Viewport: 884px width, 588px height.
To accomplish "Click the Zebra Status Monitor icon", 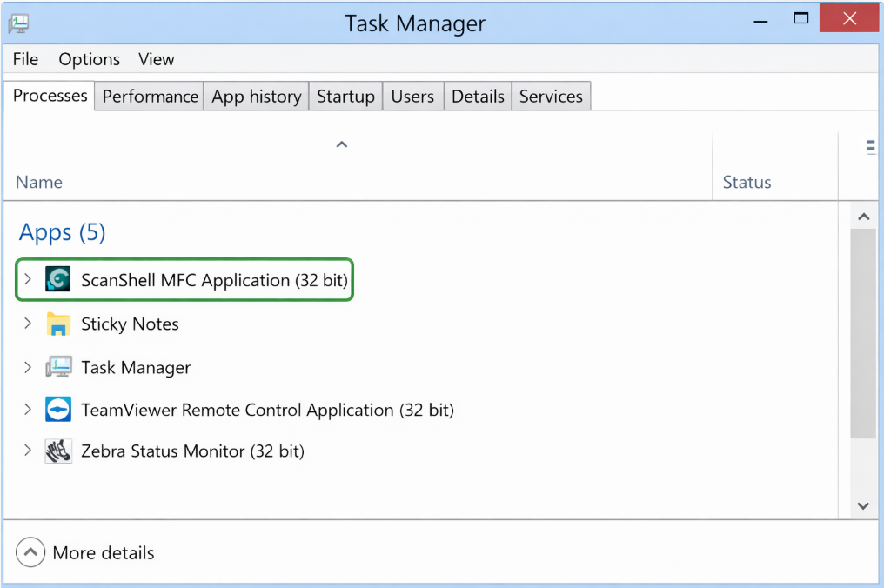I will click(x=58, y=451).
